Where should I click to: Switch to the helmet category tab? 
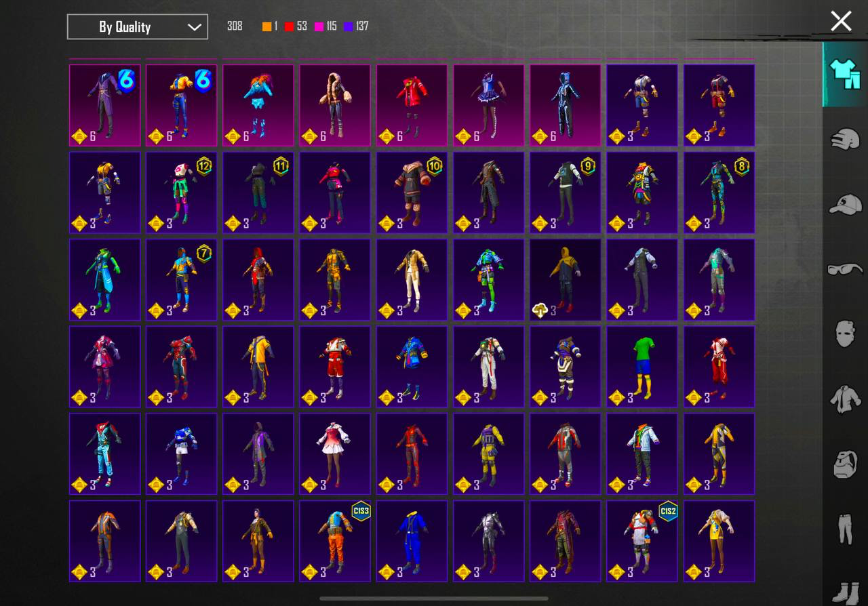pos(845,139)
